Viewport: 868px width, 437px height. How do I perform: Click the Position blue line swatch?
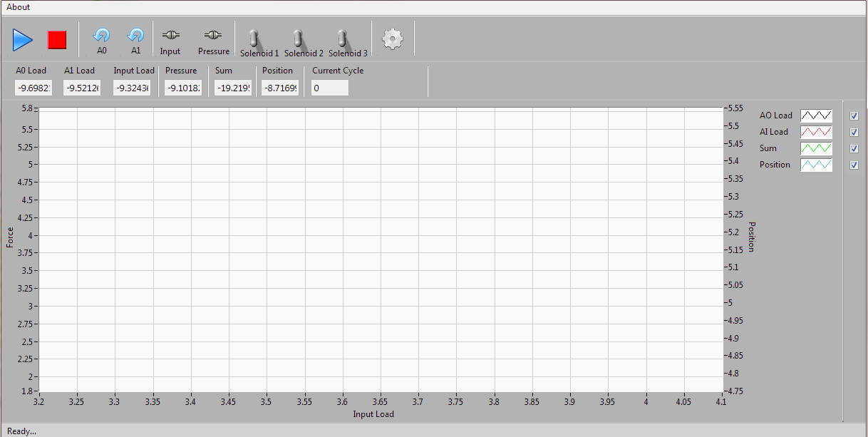pos(816,165)
